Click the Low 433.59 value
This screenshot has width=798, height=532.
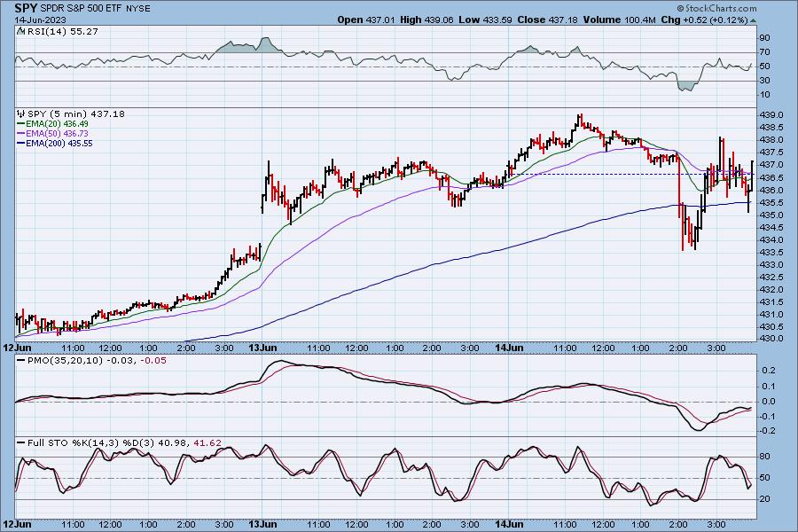(x=485, y=20)
